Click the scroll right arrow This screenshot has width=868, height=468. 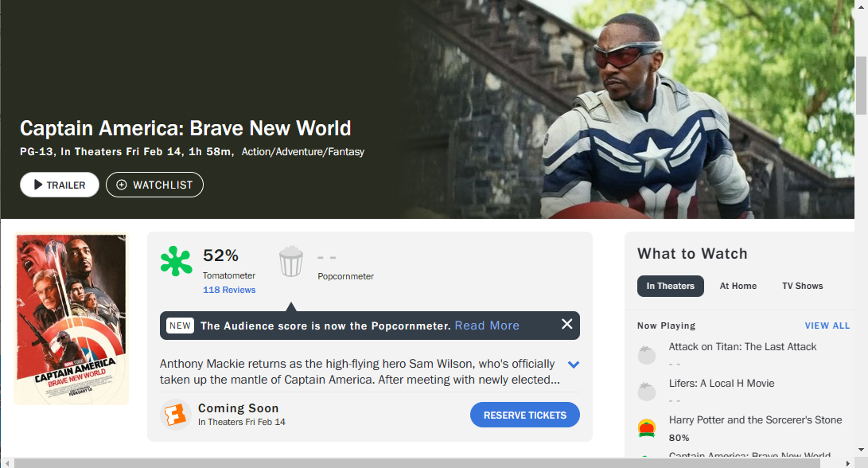849,463
